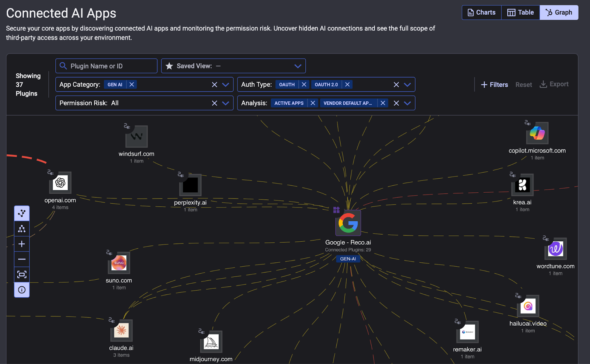The width and height of the screenshot is (590, 364).
Task: Click the Reset filters button
Action: click(524, 85)
